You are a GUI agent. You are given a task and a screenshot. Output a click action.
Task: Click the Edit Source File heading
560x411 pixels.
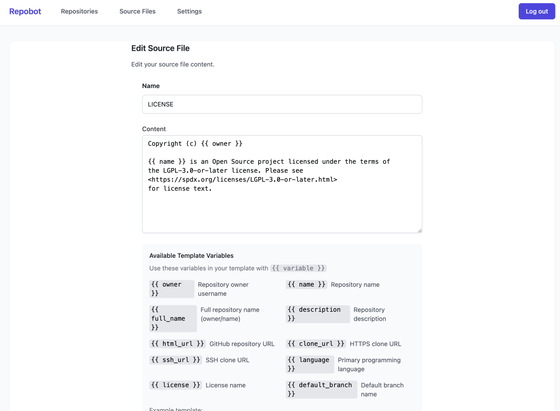[160, 48]
